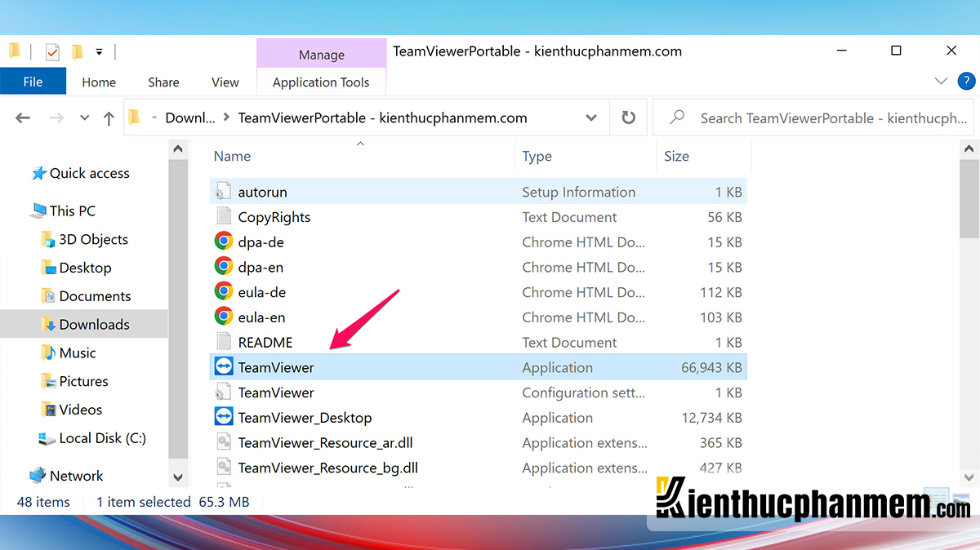Open the File menu tab
Image resolution: width=980 pixels, height=550 pixels.
[x=33, y=82]
